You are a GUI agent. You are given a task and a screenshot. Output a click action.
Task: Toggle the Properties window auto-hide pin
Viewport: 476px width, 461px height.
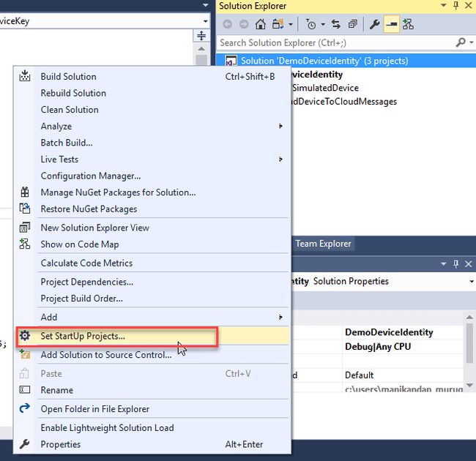[x=455, y=264]
